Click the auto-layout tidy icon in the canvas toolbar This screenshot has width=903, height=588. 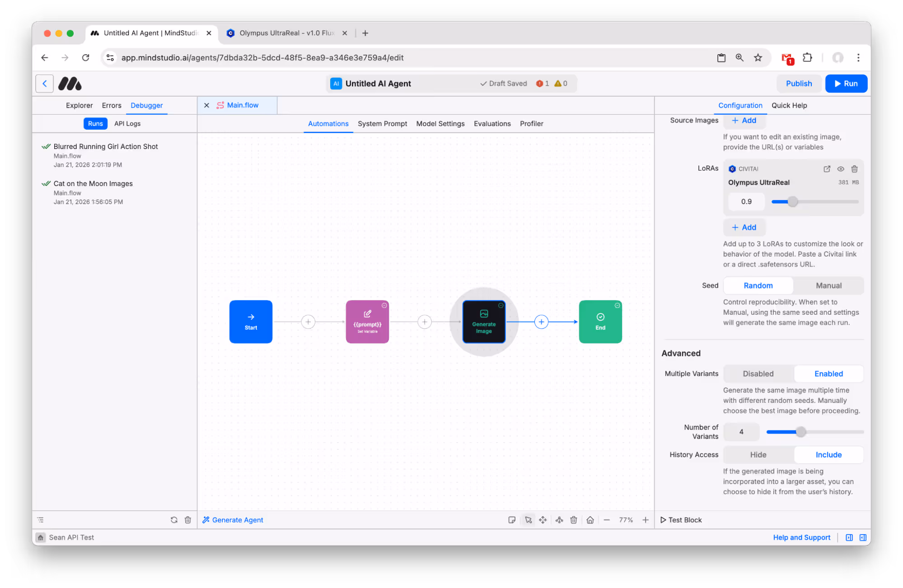tap(559, 520)
